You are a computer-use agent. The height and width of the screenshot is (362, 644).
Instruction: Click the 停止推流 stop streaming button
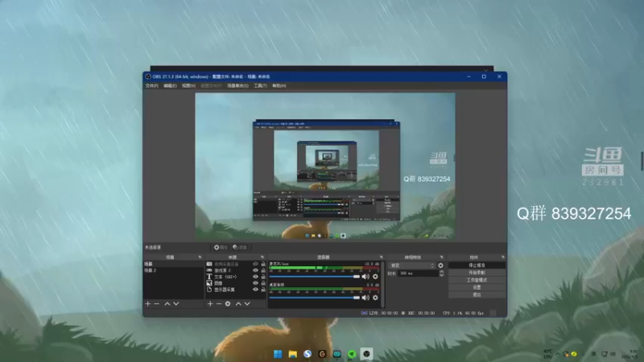click(477, 265)
